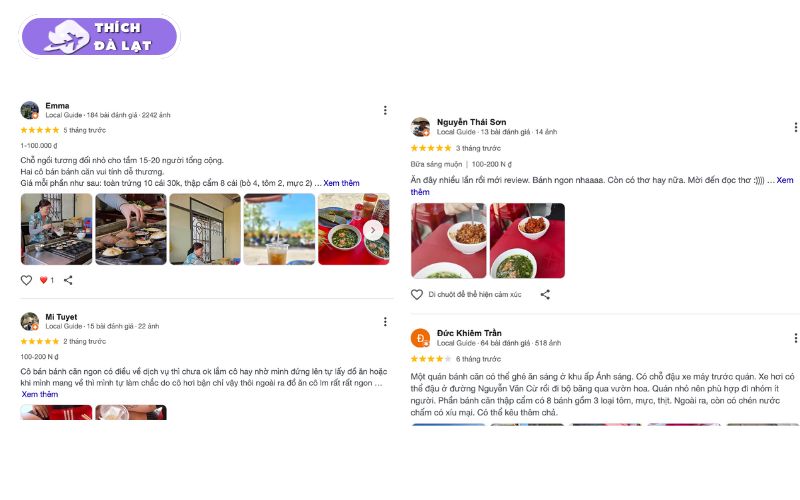Open more options for Mi Tuyet's review
Screen dimensions: 800x500
coord(385,321)
